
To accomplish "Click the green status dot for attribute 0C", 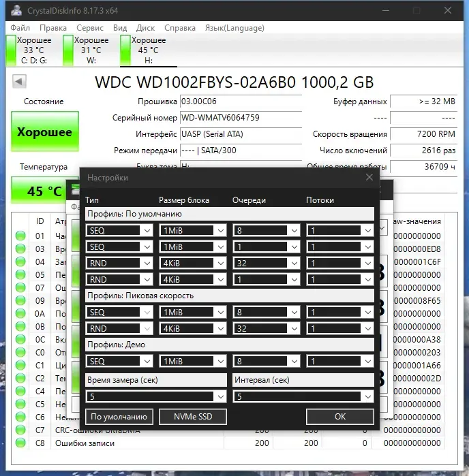I will (20, 339).
